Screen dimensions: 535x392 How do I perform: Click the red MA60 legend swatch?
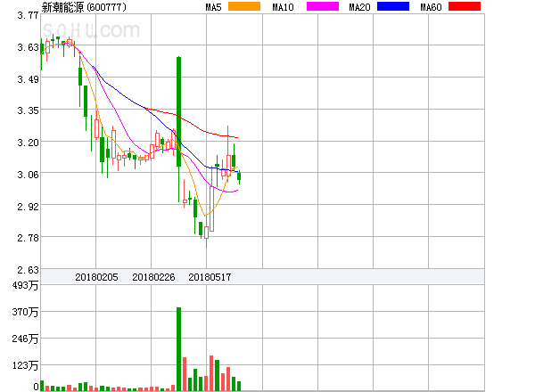click(x=465, y=6)
